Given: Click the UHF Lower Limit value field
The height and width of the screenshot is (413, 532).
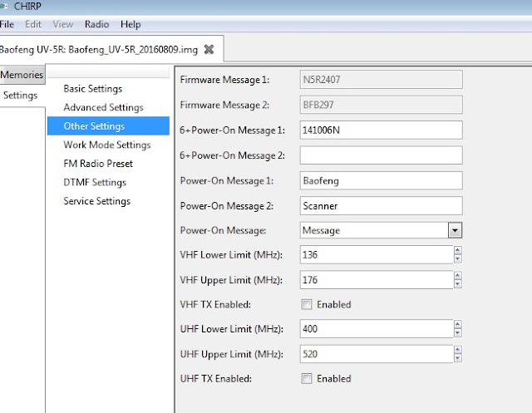Looking at the screenshot, I should pos(377,329).
